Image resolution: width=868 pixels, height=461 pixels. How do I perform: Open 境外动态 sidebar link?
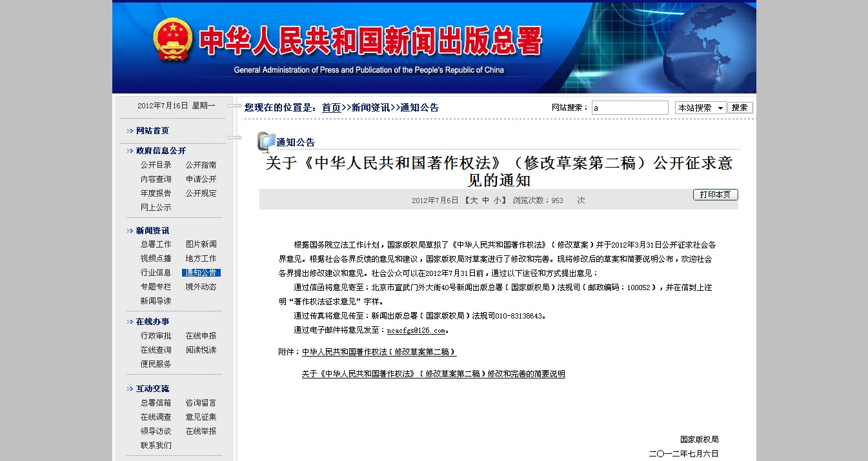click(201, 287)
